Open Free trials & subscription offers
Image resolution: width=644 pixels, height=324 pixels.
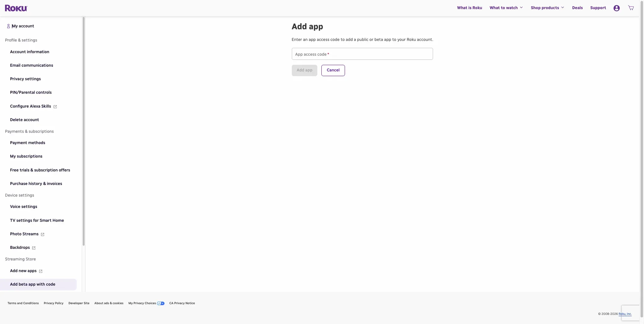pos(40,170)
